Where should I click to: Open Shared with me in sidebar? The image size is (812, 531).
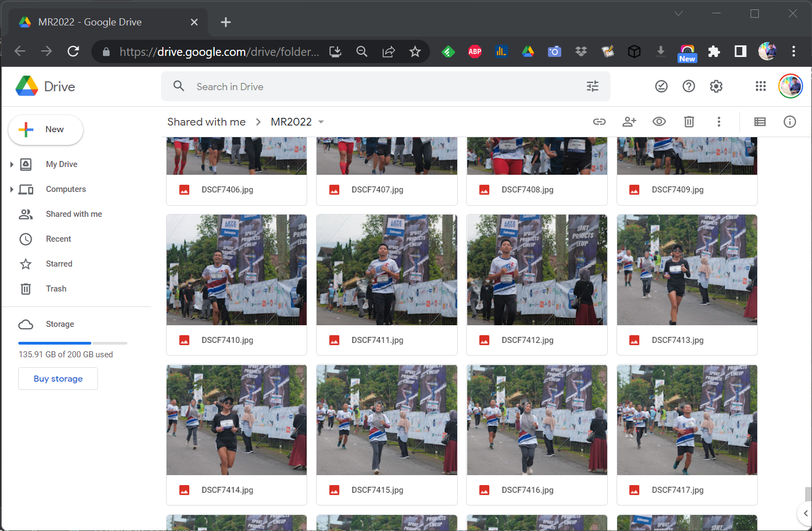(x=74, y=214)
